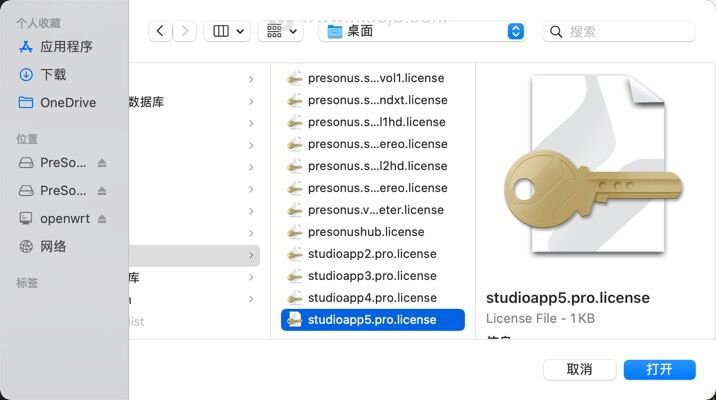This screenshot has width=716, height=400.
Task: Click the key icon of presonus.v...eter.license
Action: click(x=295, y=210)
